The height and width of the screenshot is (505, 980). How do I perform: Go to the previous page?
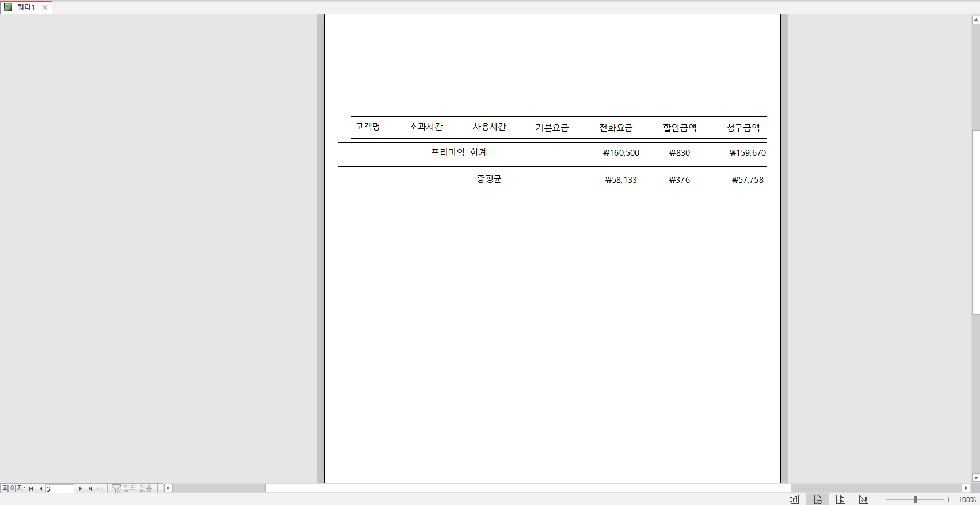(x=41, y=489)
